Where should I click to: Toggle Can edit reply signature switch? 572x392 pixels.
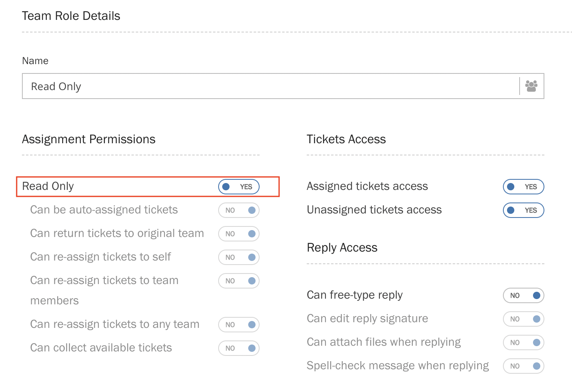click(523, 319)
